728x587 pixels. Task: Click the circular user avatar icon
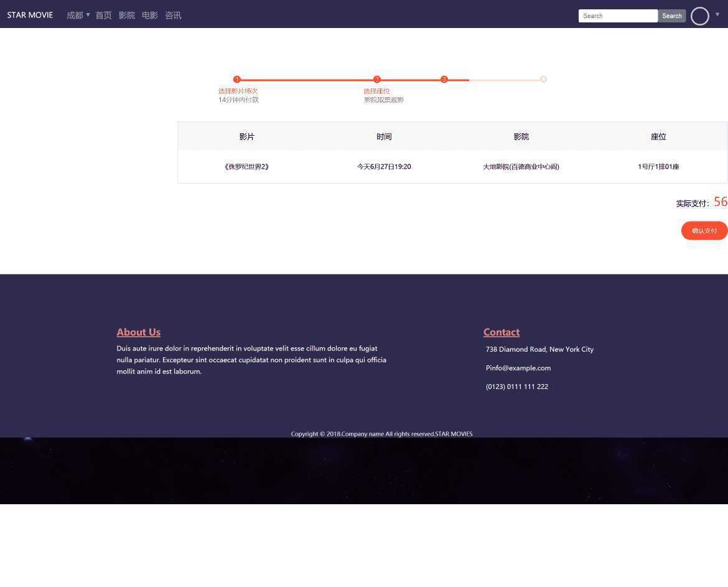pyautogui.click(x=699, y=16)
